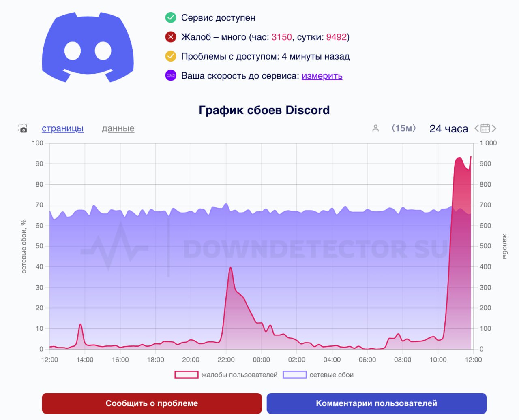The image size is (519, 420).
Task: Open «Комментарии пользователей» button
Action: pyautogui.click(x=376, y=403)
